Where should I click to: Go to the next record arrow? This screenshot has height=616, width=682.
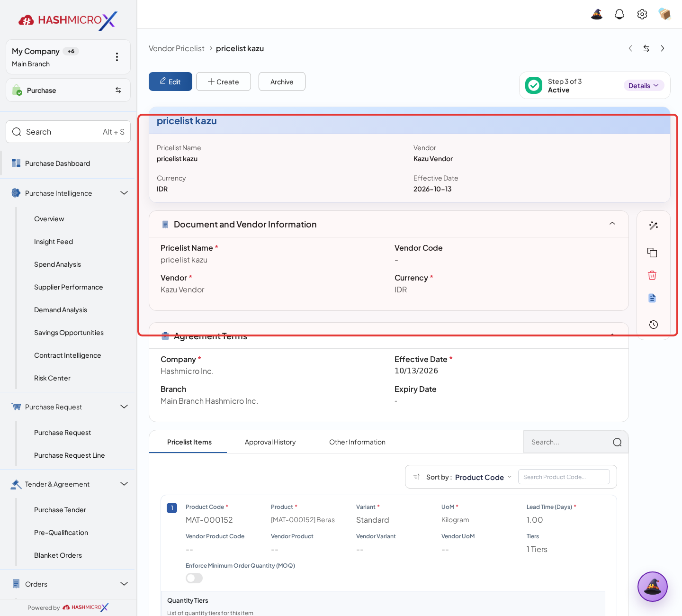click(x=663, y=48)
